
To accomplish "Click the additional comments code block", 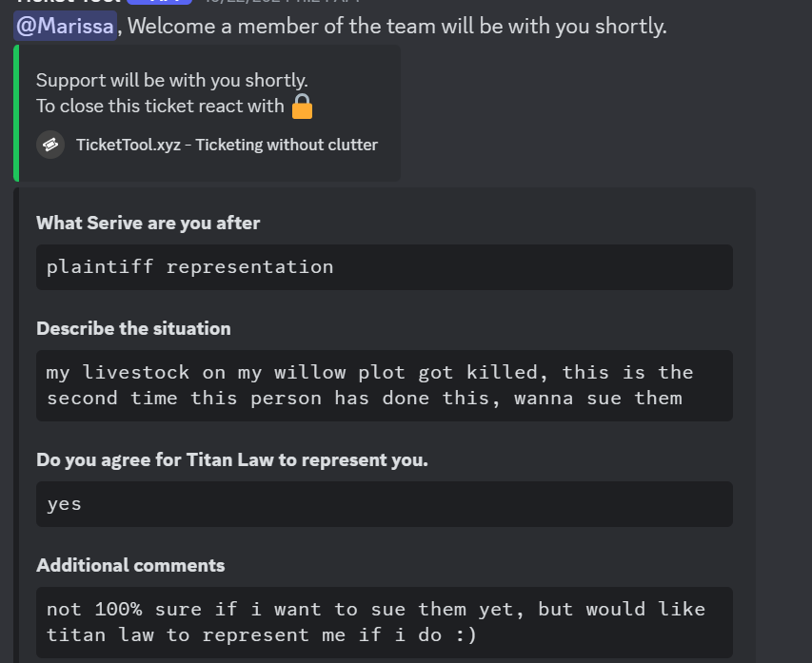I will pyautogui.click(x=385, y=623).
